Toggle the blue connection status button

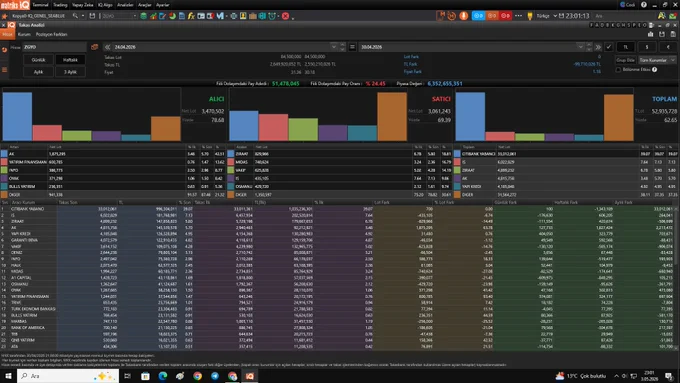click(478, 16)
